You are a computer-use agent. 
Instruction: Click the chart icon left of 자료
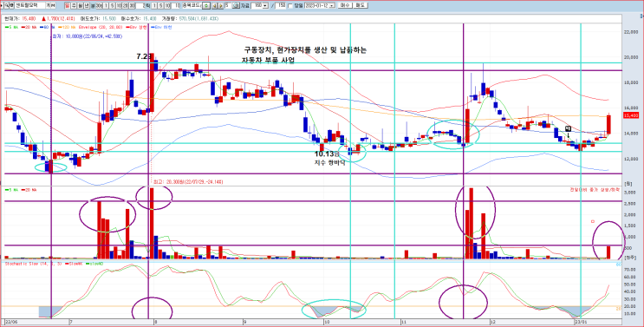(x=235, y=6)
